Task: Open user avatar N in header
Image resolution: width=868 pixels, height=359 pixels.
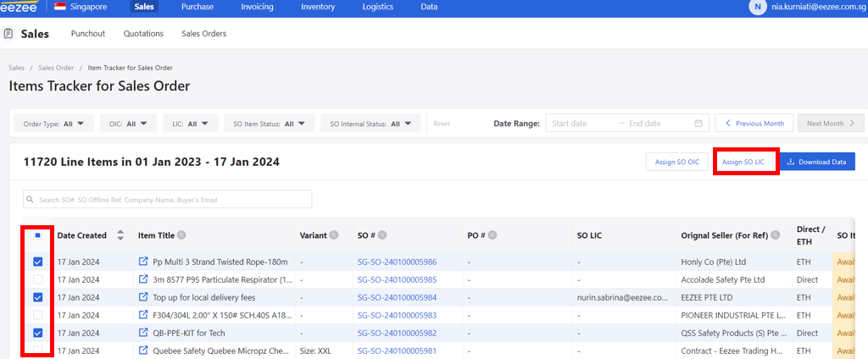Action: (x=757, y=7)
